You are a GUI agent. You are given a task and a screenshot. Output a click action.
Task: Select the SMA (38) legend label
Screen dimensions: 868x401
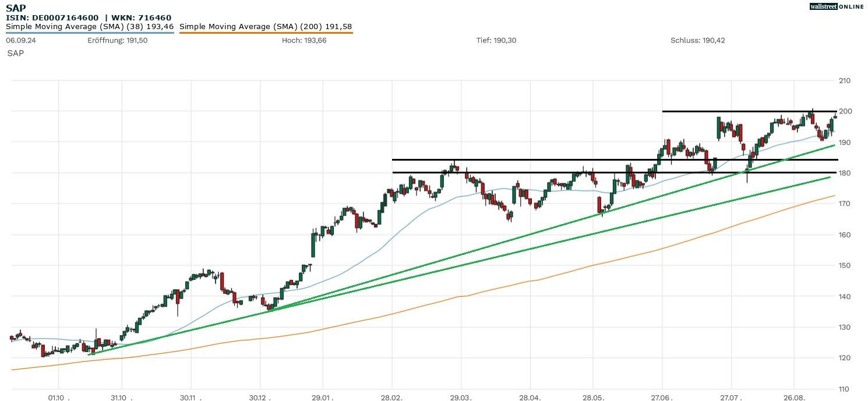(90, 27)
